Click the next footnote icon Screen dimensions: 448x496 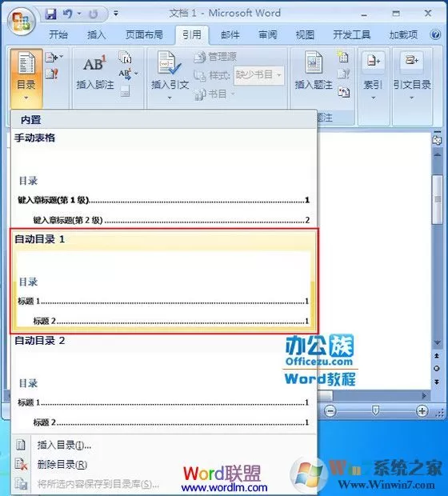[125, 74]
